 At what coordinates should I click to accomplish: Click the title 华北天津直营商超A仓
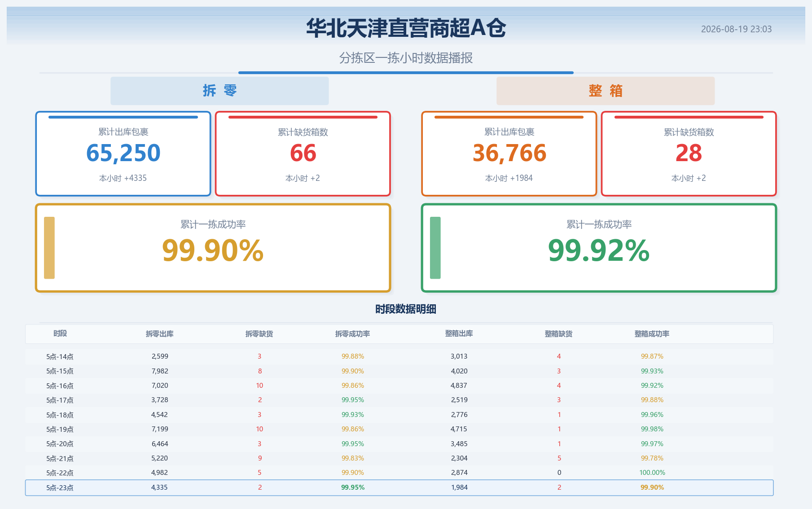click(406, 28)
